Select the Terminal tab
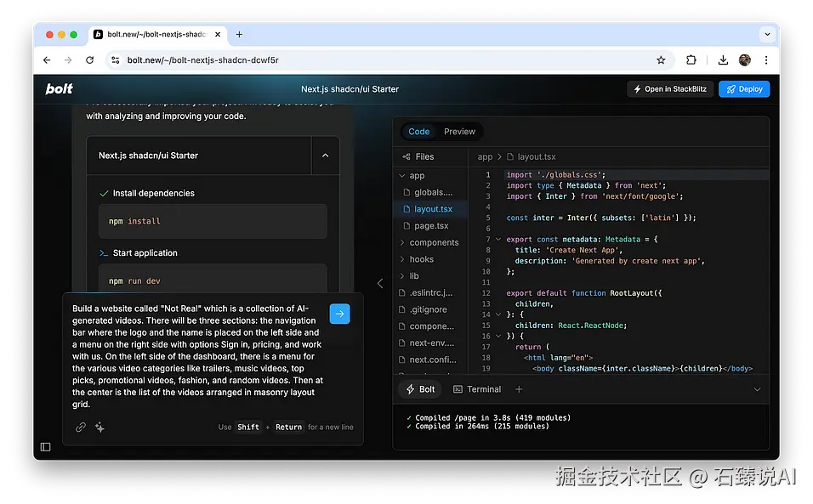The width and height of the screenshot is (813, 504). tap(477, 389)
